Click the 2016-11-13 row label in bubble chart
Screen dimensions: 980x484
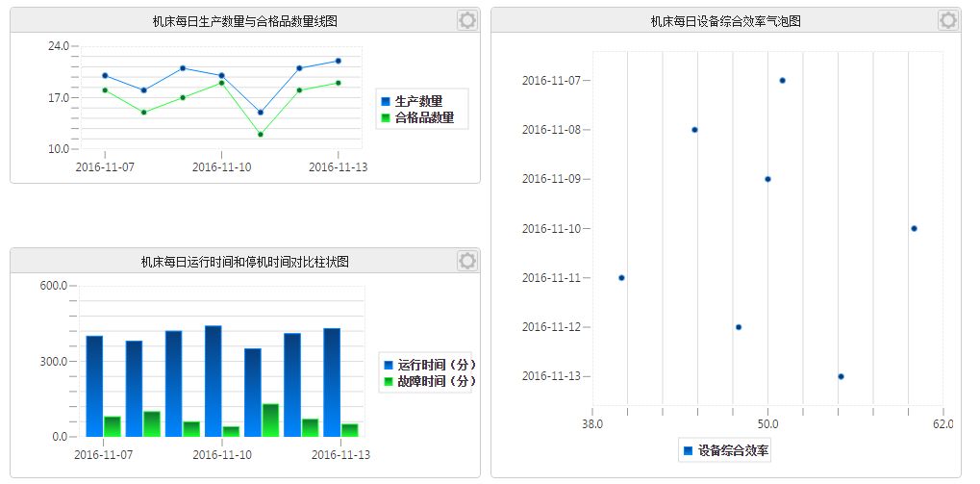(551, 376)
